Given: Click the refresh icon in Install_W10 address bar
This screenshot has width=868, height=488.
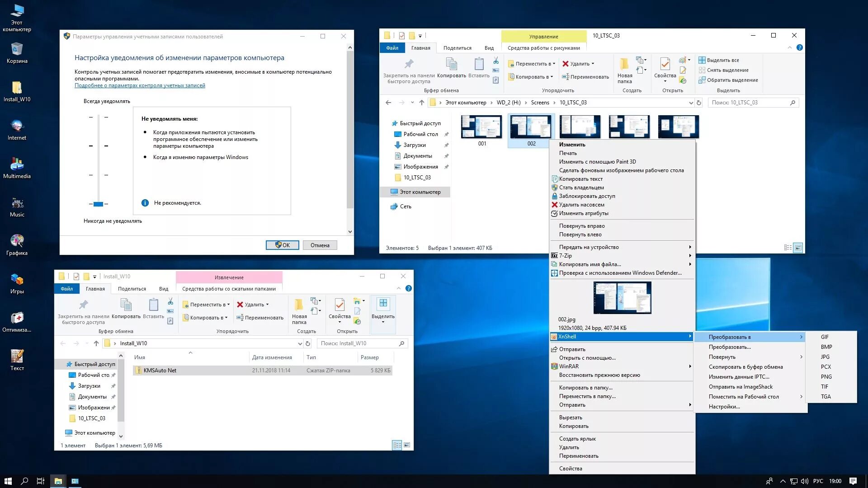Looking at the screenshot, I should [x=308, y=343].
